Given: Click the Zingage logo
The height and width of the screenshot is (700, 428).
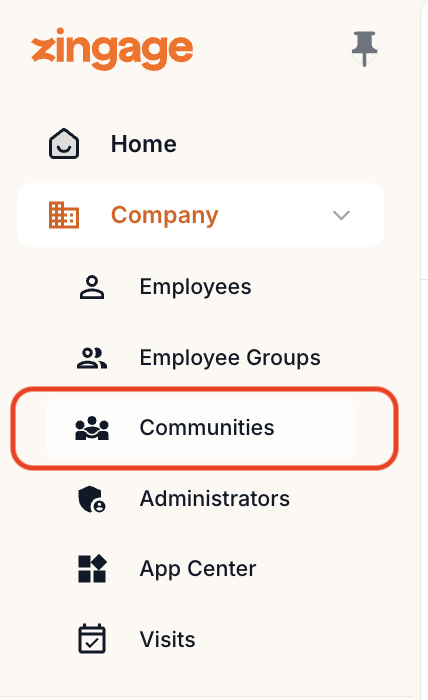Looking at the screenshot, I should [x=112, y=49].
